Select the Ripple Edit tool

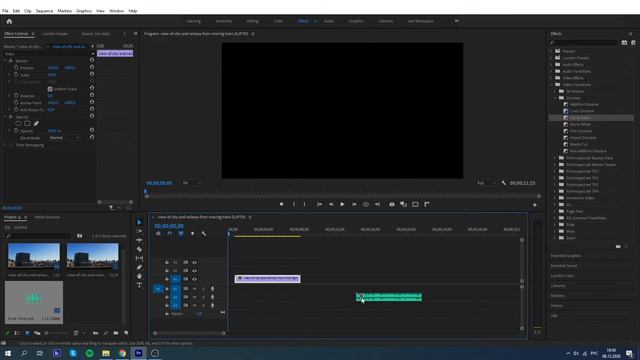coord(139,240)
